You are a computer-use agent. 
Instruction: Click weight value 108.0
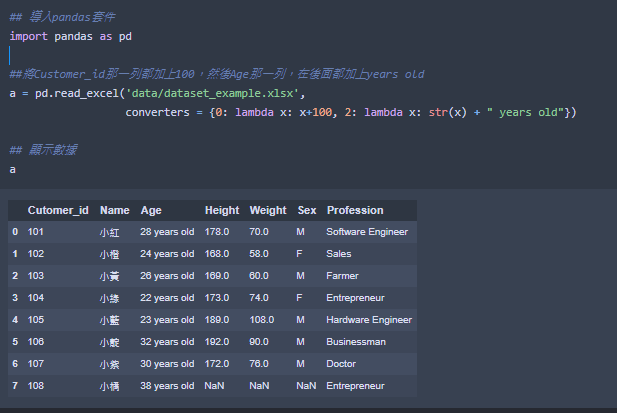(262, 320)
